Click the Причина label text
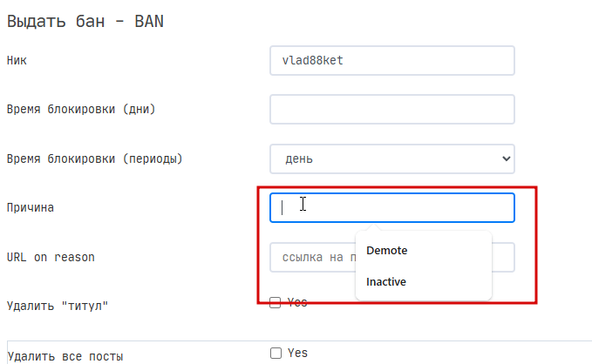The width and height of the screenshot is (592, 364). (31, 208)
